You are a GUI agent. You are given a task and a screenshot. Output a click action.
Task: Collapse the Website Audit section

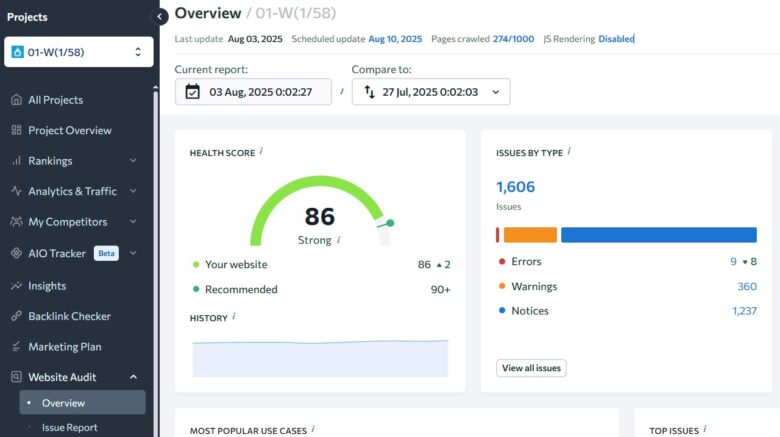[133, 377]
